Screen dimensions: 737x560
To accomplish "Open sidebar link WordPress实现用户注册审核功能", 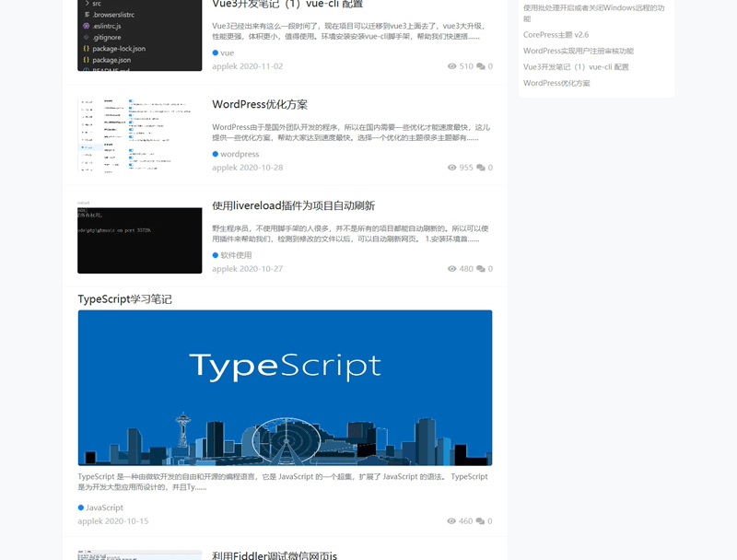I will [579, 51].
